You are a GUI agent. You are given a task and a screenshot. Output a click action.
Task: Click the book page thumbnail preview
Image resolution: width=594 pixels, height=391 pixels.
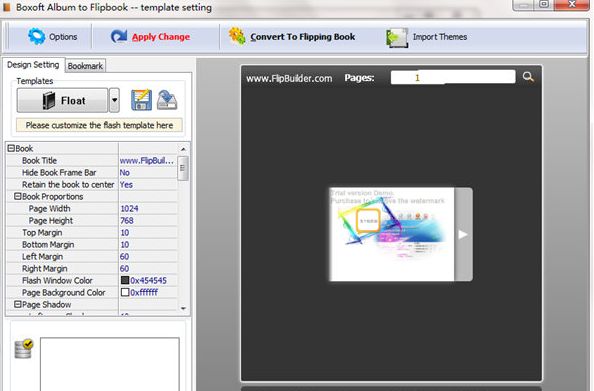tap(392, 235)
